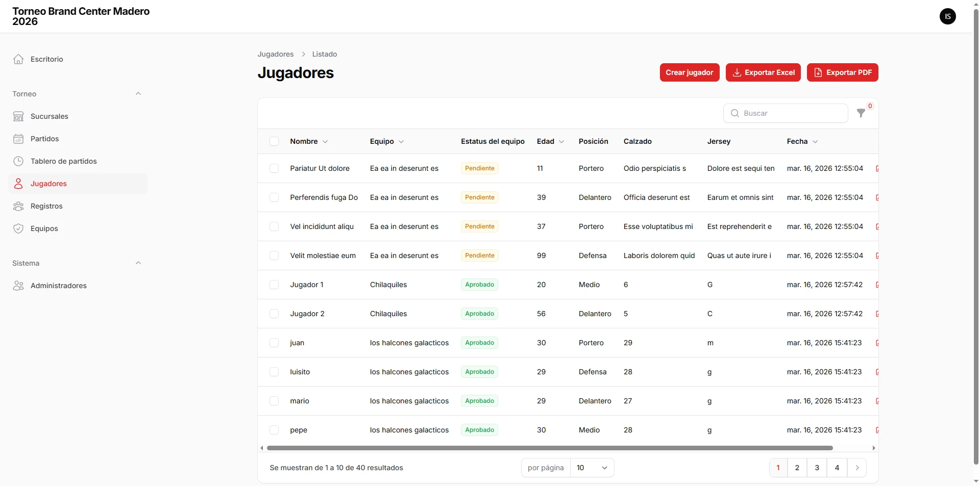Viewport: 980px width, 486px height.
Task: Check the Pariatur Ut dolore row checkbox
Action: [x=274, y=168]
